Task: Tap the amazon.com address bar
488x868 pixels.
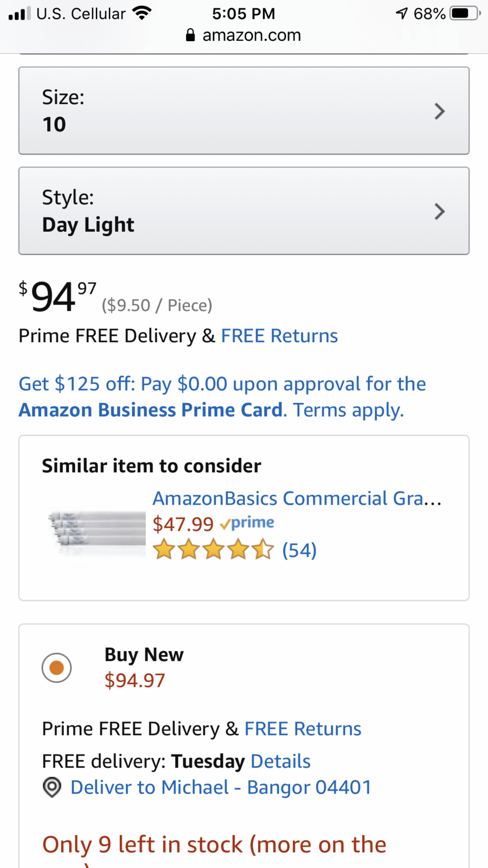Action: (244, 35)
